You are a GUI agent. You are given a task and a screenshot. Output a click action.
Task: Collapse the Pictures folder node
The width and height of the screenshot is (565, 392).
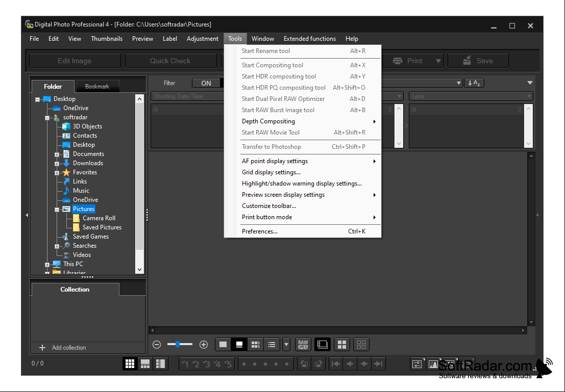pyautogui.click(x=57, y=210)
